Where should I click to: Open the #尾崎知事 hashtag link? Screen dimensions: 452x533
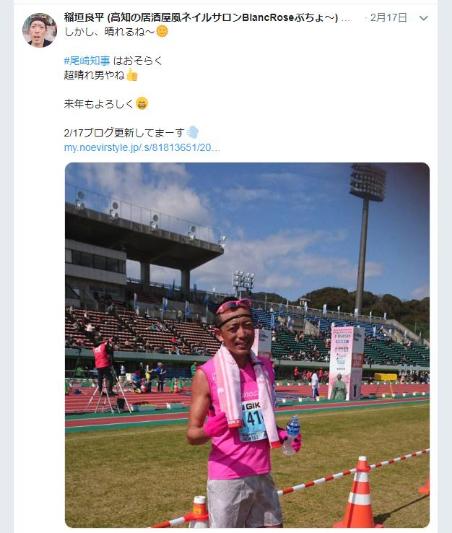(x=87, y=61)
